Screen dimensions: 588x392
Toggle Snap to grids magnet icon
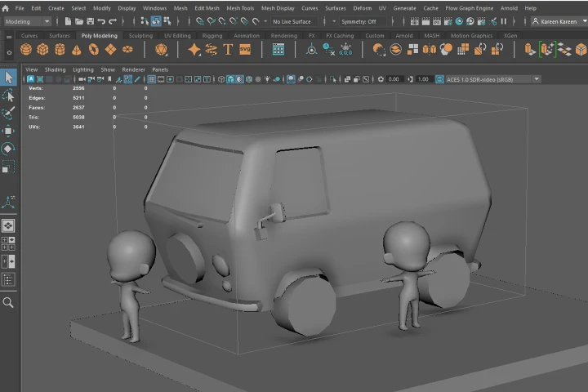coord(200,21)
